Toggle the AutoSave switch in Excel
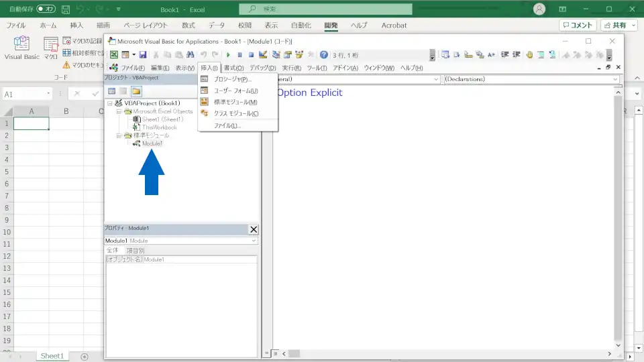Image resolution: width=644 pixels, height=362 pixels. tap(46, 9)
